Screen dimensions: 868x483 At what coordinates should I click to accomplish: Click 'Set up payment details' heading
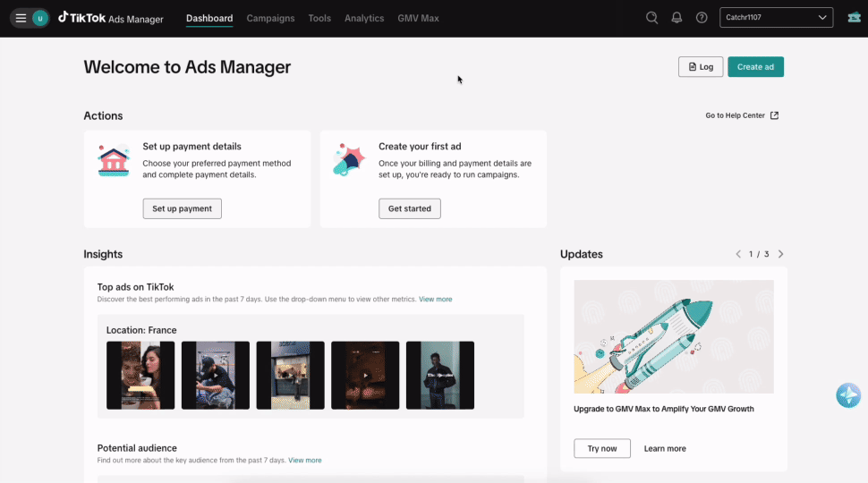(x=191, y=147)
